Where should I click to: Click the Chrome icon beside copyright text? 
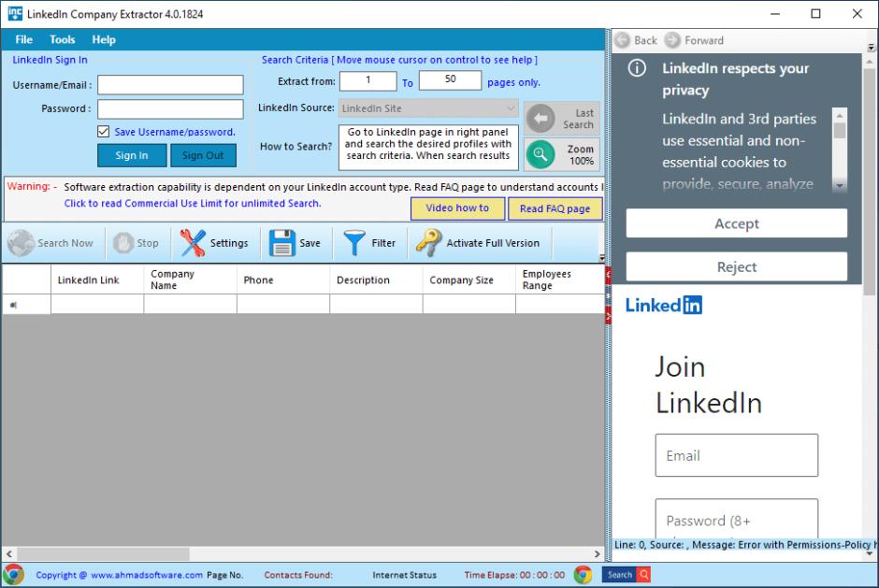[13, 575]
